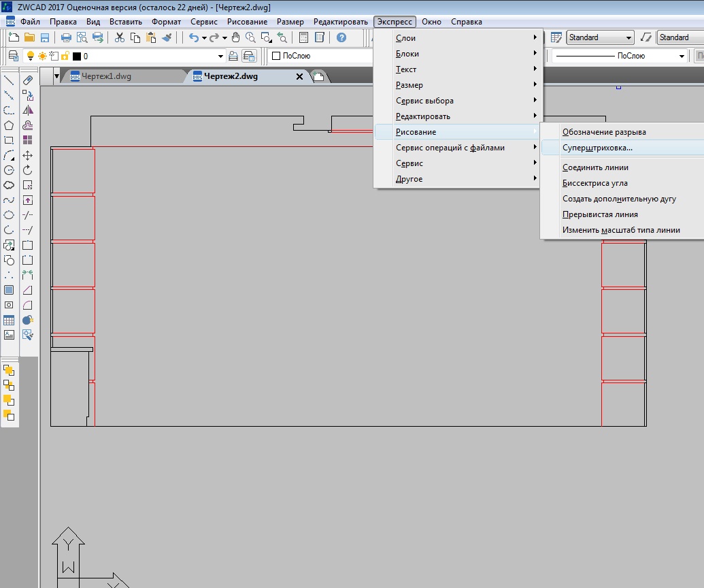Screen dimensions: 704x588
Task: Activate the Eraser tool
Action: (x=28, y=80)
